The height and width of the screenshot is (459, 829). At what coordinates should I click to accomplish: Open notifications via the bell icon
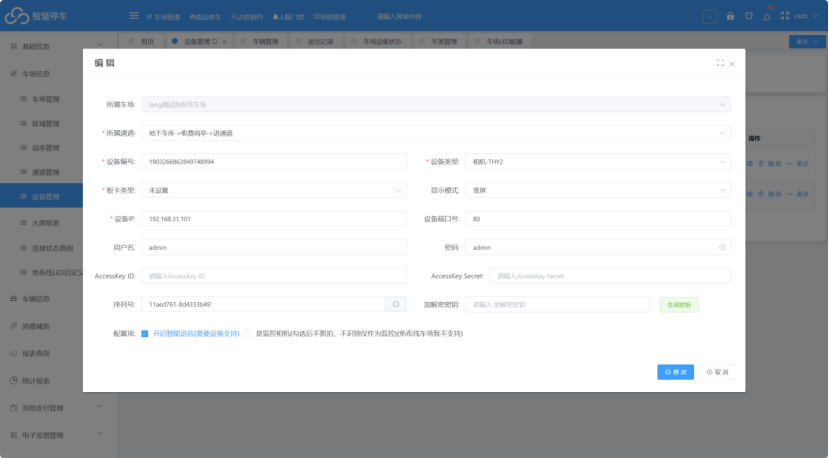(x=767, y=16)
